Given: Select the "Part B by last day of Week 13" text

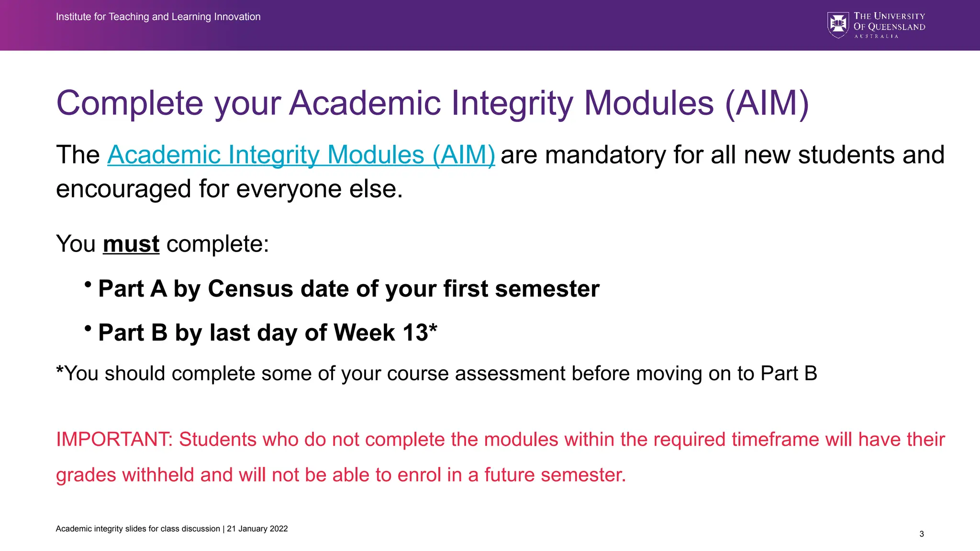Looking at the screenshot, I should (x=267, y=333).
